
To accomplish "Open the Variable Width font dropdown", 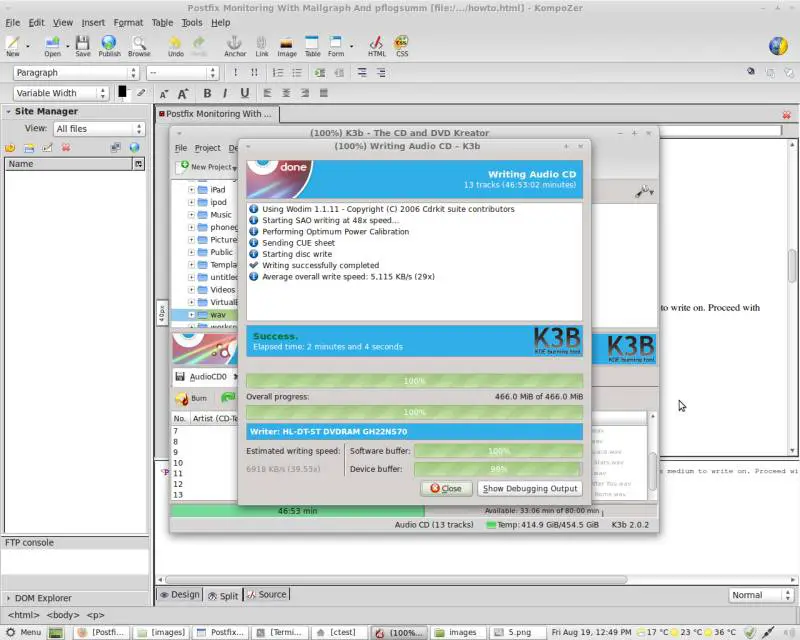I will point(61,93).
